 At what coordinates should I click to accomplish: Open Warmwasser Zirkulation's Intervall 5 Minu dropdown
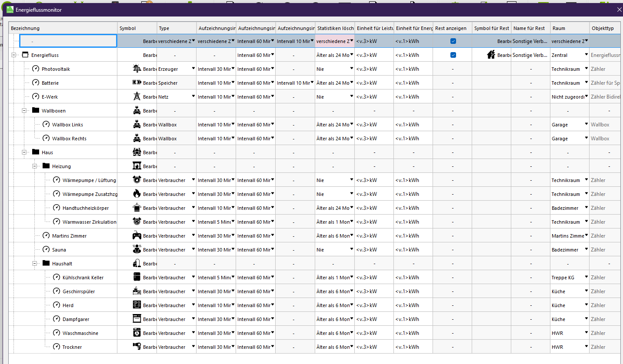(233, 222)
